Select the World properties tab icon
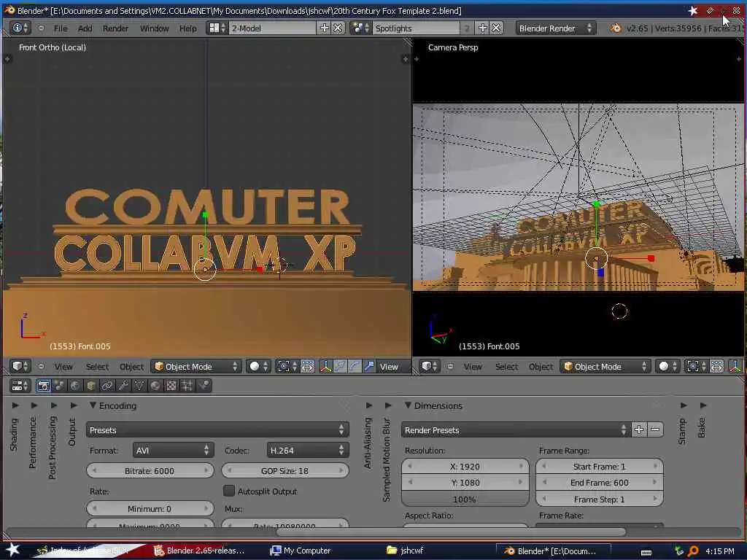 click(x=75, y=386)
